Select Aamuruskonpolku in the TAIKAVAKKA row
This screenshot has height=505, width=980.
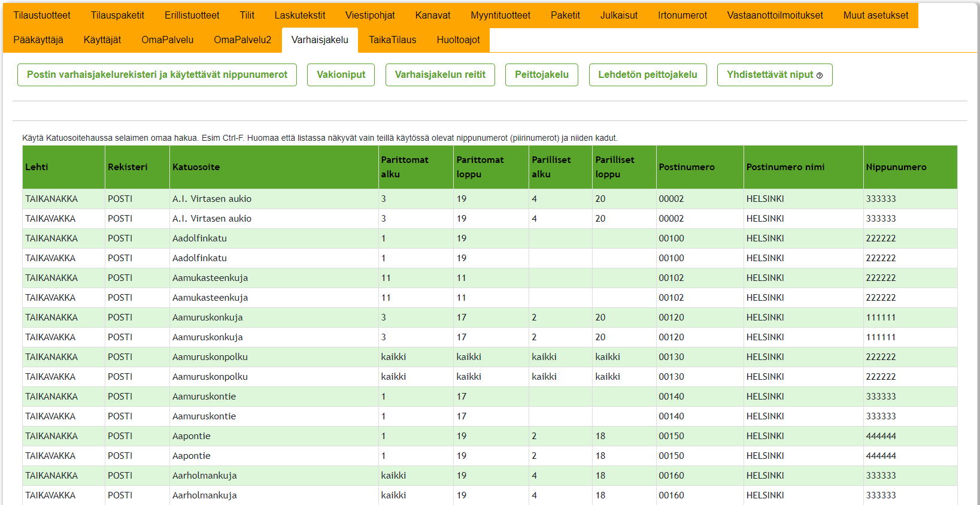[x=210, y=377]
